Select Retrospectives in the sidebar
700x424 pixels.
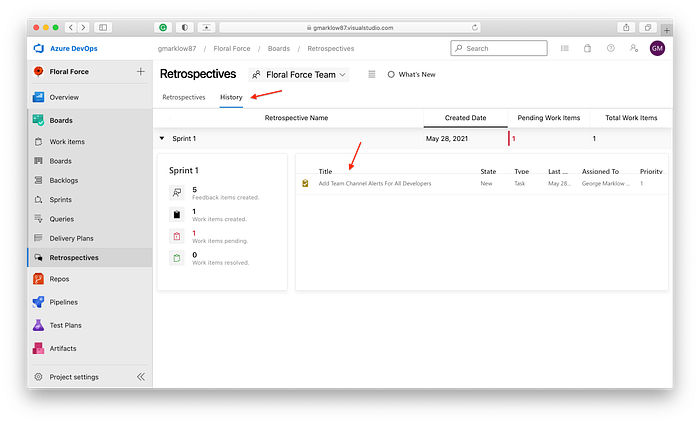click(89, 258)
